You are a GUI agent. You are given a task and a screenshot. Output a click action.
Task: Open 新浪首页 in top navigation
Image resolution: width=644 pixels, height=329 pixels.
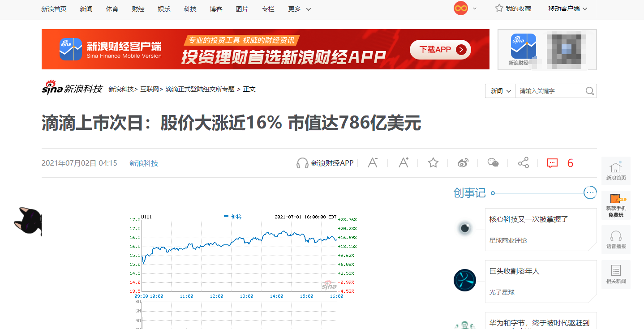[54, 9]
